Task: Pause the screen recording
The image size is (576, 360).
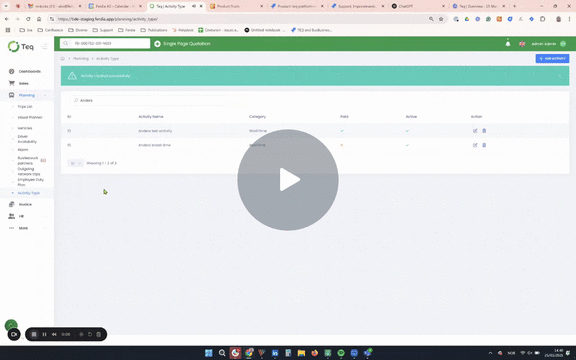Action: [44, 334]
